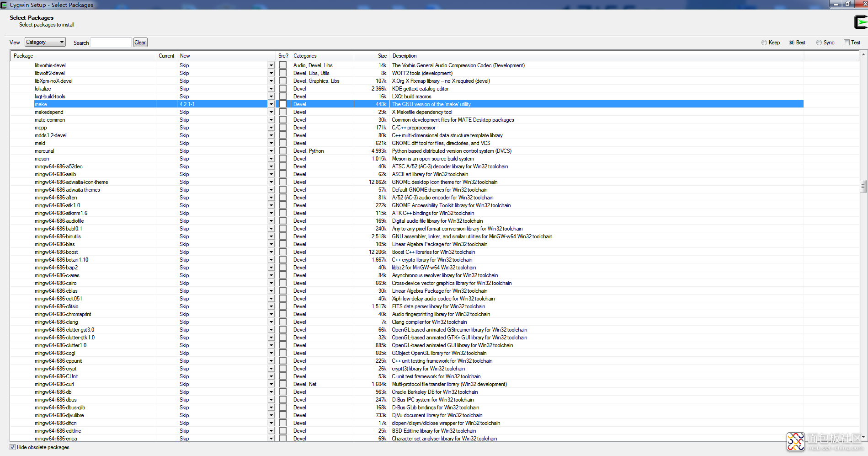Click the Categories column header

coord(322,56)
